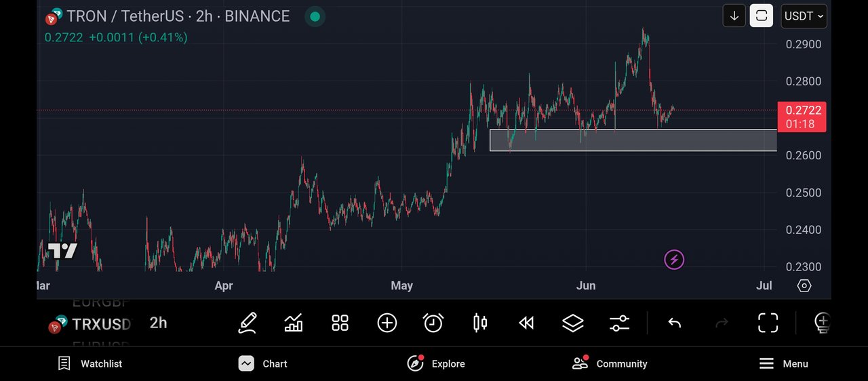Screen dimensions: 868x381
Task: Open the indicators chart icon
Action: (x=294, y=323)
